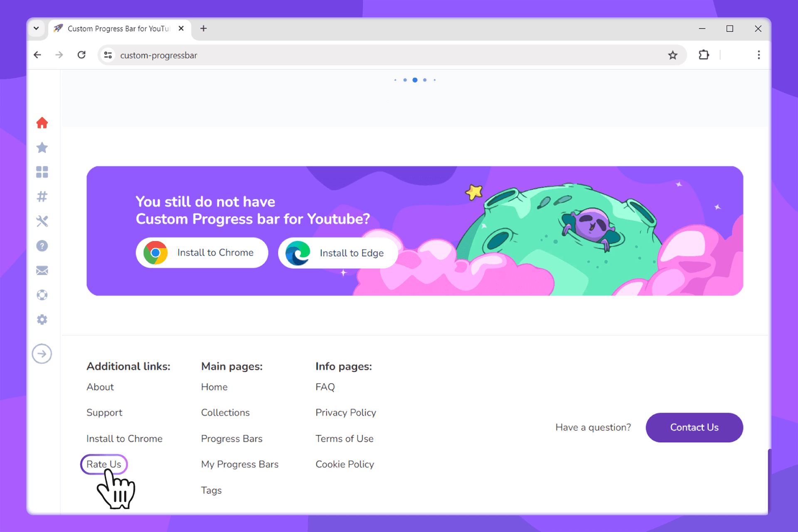This screenshot has width=798, height=532.
Task: Open the Home icon in sidebar
Action: point(42,123)
